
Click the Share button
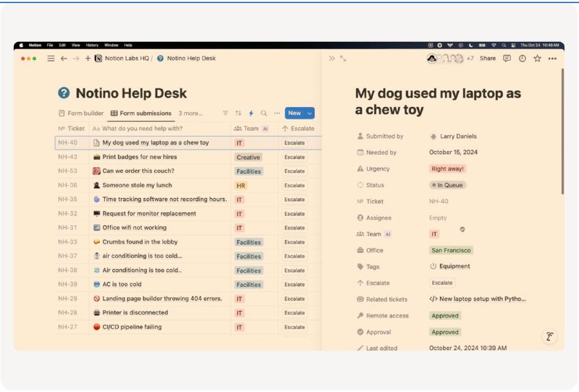point(487,59)
